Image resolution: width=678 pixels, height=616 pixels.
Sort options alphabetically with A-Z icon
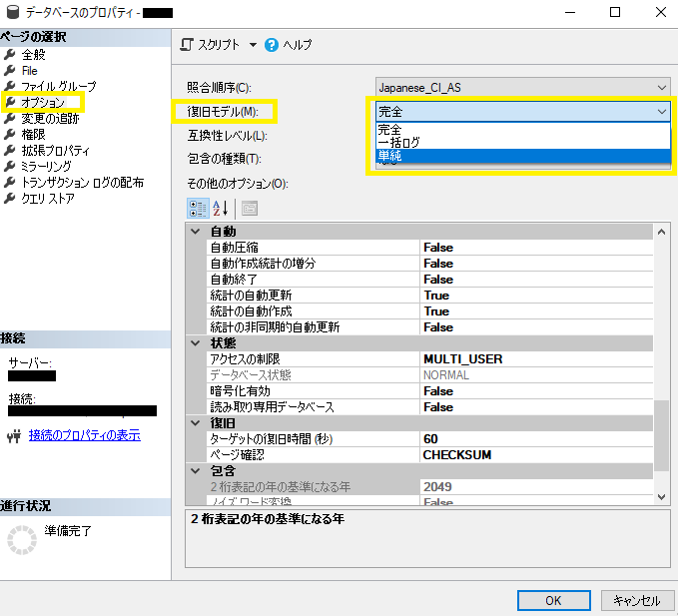(x=221, y=209)
